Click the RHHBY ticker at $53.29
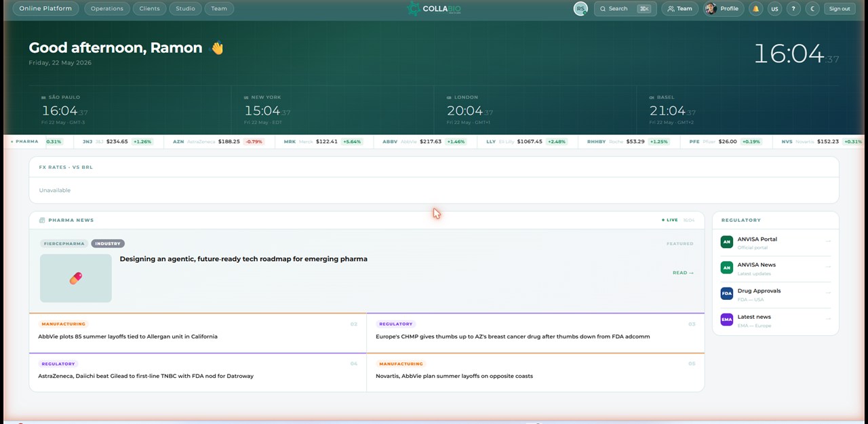The height and width of the screenshot is (424, 868). coord(629,142)
